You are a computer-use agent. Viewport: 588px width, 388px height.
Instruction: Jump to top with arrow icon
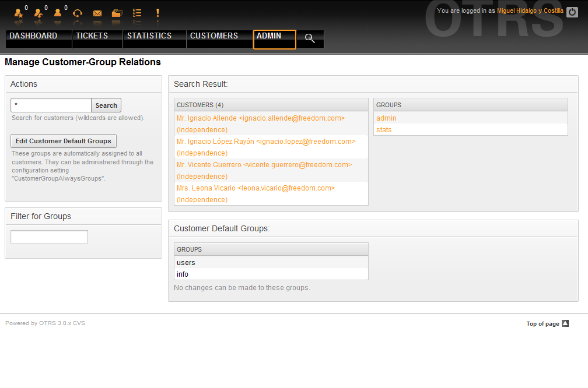pos(565,324)
